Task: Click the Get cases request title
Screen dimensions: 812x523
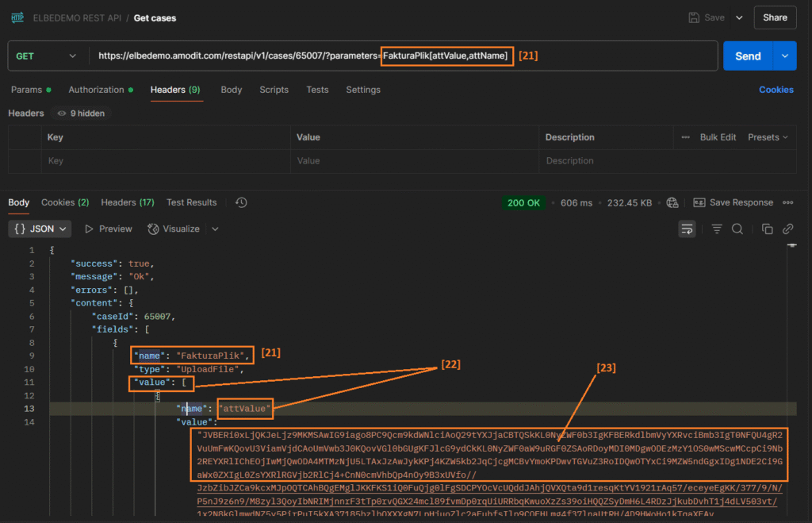Action: click(x=155, y=18)
